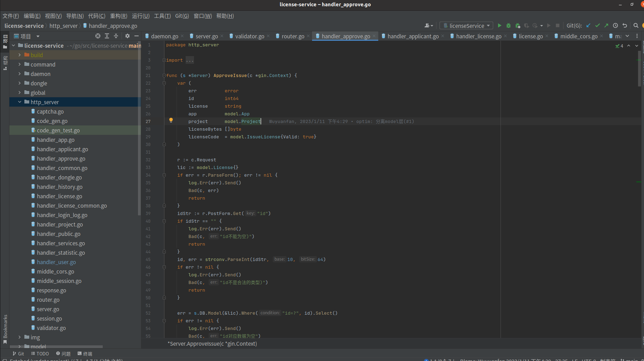The width and height of the screenshot is (644, 361).
Task: Expand all nodes in project panel
Action: coord(107,36)
